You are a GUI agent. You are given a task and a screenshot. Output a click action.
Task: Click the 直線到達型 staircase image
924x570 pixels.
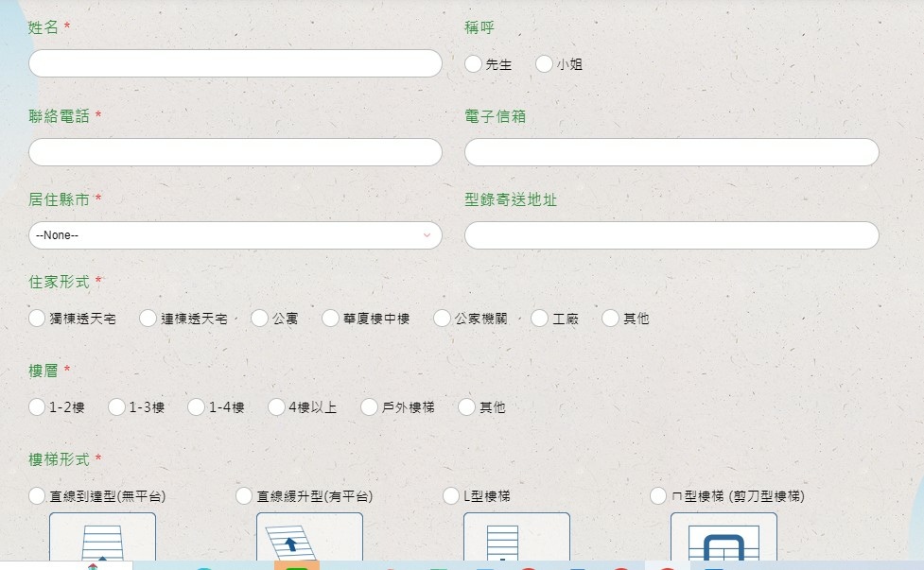coord(102,536)
